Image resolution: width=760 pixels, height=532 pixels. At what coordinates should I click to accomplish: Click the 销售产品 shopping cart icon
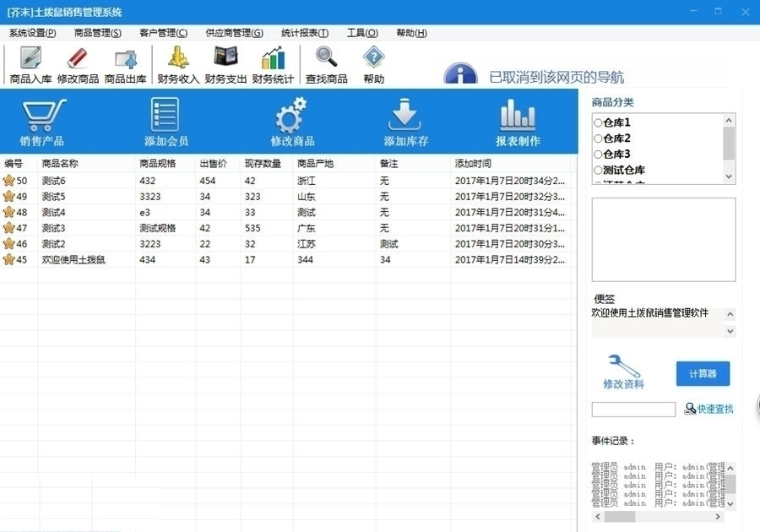43,115
